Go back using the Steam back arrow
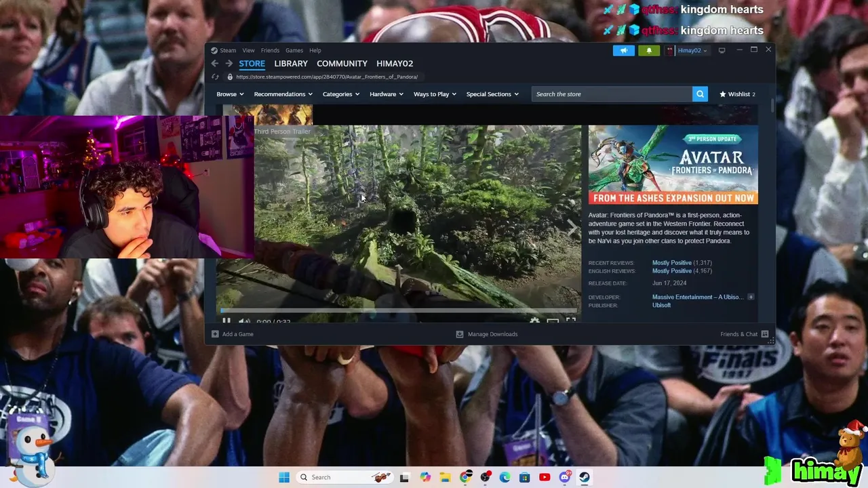The image size is (868, 488). 215,64
